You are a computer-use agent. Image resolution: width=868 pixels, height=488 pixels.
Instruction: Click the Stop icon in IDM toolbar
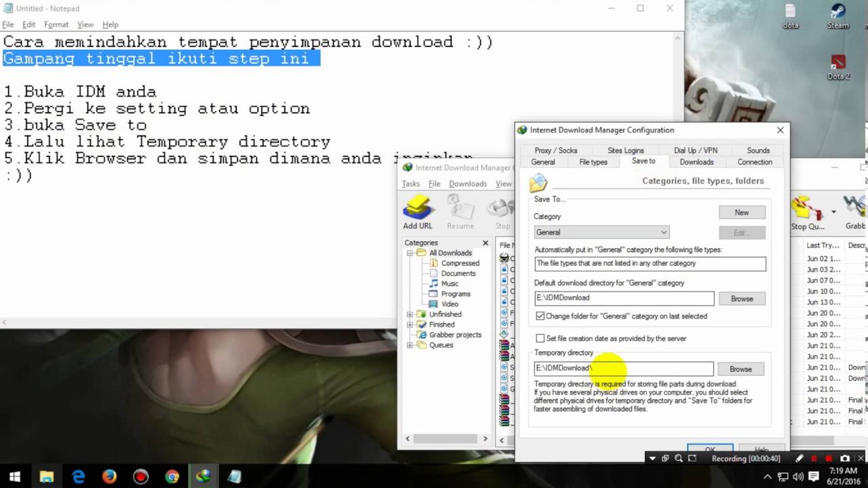point(502,213)
